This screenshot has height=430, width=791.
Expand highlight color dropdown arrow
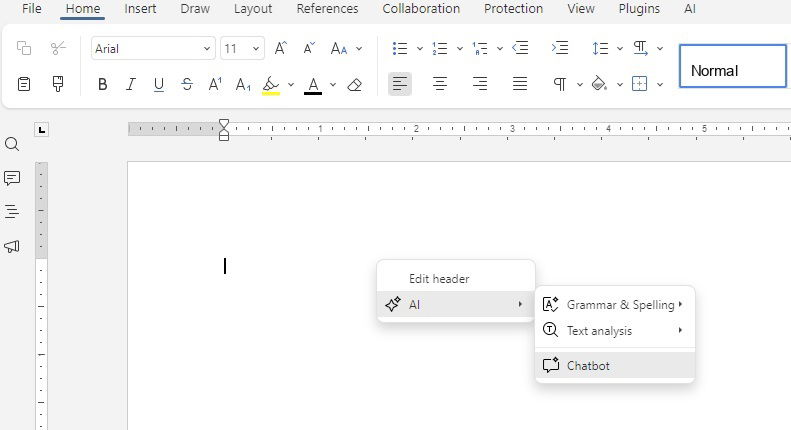[x=291, y=85]
